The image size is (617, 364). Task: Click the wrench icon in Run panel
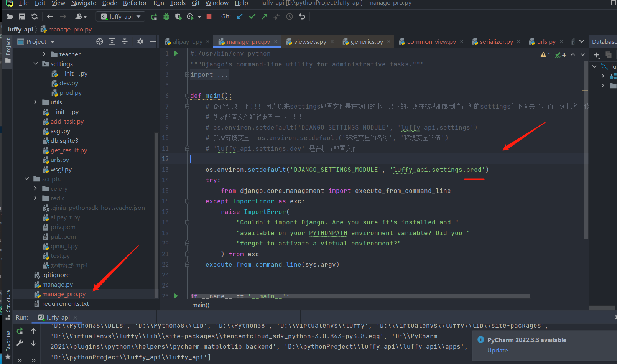tap(20, 343)
